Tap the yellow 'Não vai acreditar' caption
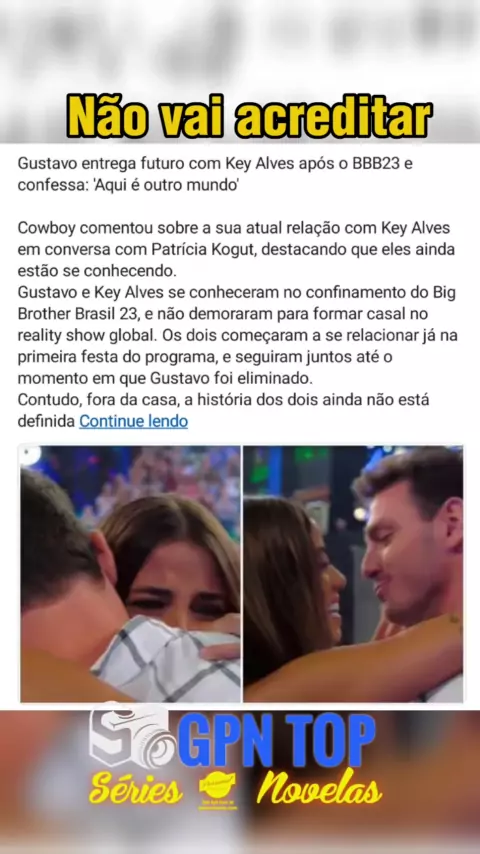Viewport: 480px width, 854px height. [250, 116]
